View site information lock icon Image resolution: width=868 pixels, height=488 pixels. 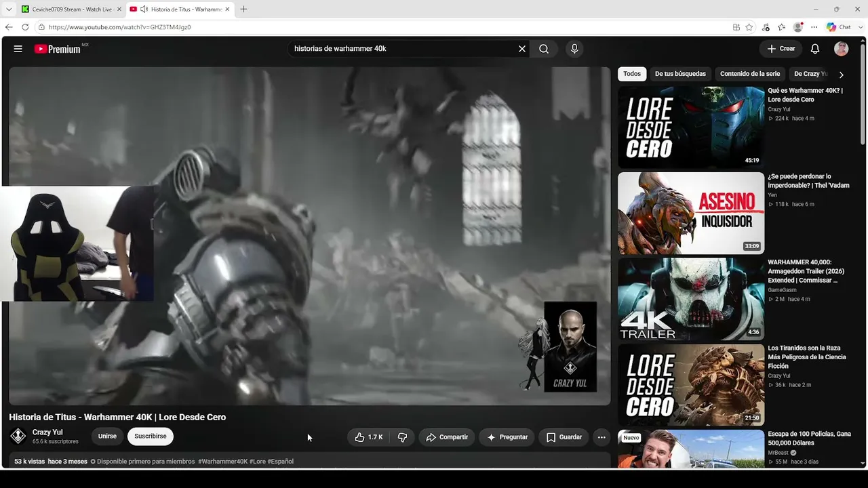click(41, 27)
